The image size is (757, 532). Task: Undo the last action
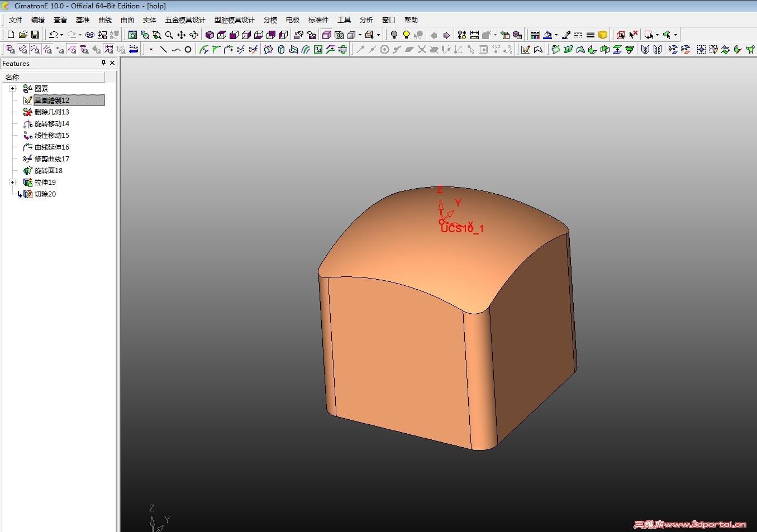(x=53, y=35)
